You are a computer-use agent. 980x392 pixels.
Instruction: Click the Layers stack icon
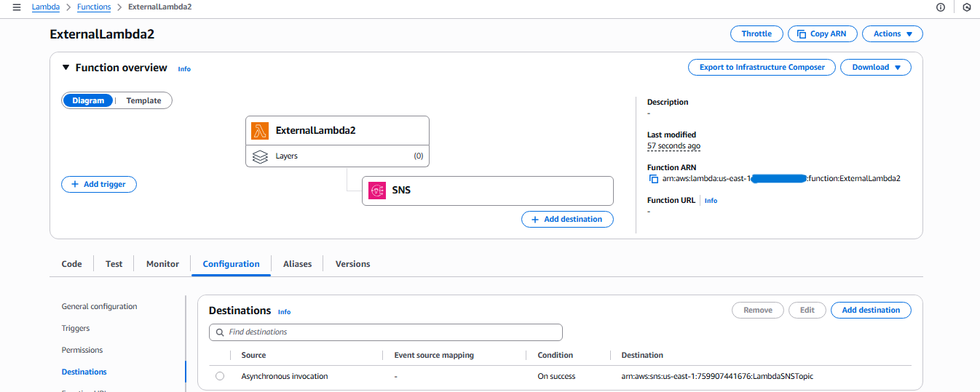click(260, 156)
